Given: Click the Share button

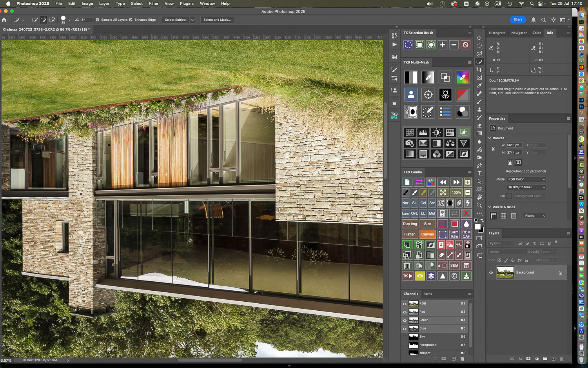Looking at the screenshot, I should (x=518, y=20).
